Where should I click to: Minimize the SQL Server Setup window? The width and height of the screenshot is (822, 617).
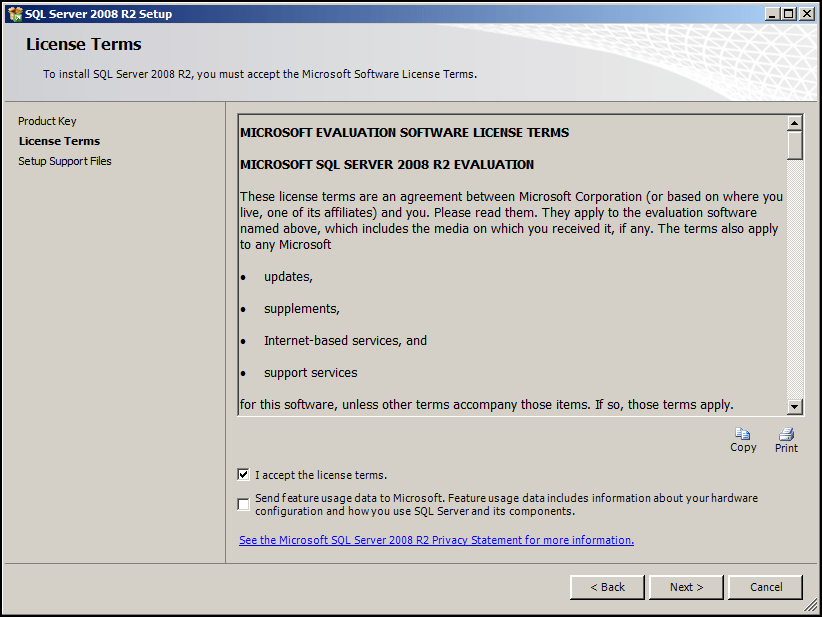(x=773, y=13)
